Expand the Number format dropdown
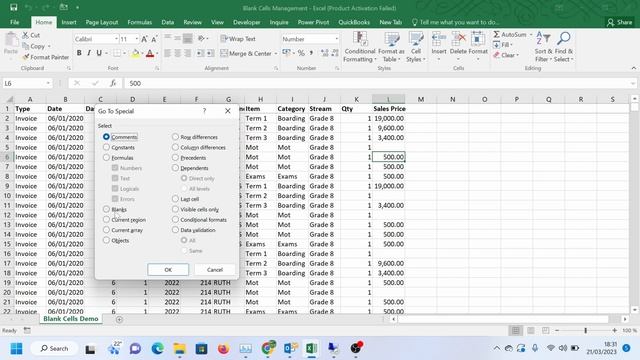The image size is (640, 360). pyautogui.click(x=337, y=39)
